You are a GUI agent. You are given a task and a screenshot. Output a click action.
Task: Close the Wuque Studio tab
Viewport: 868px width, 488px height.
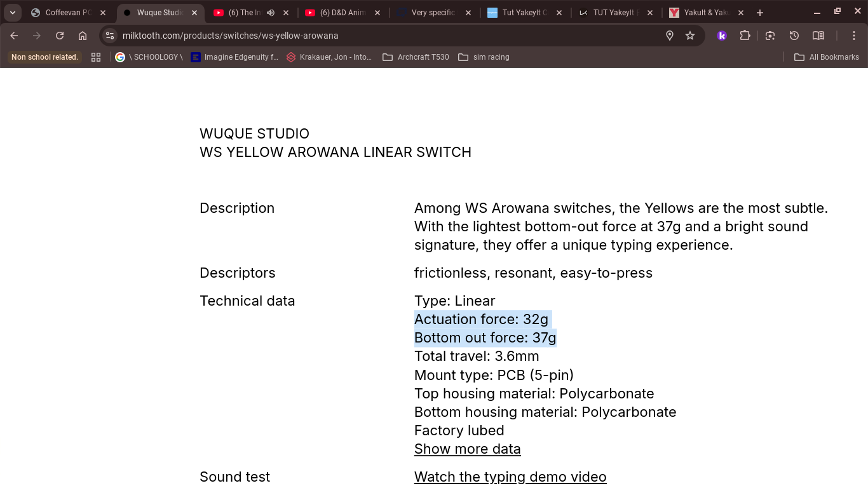pyautogui.click(x=194, y=13)
